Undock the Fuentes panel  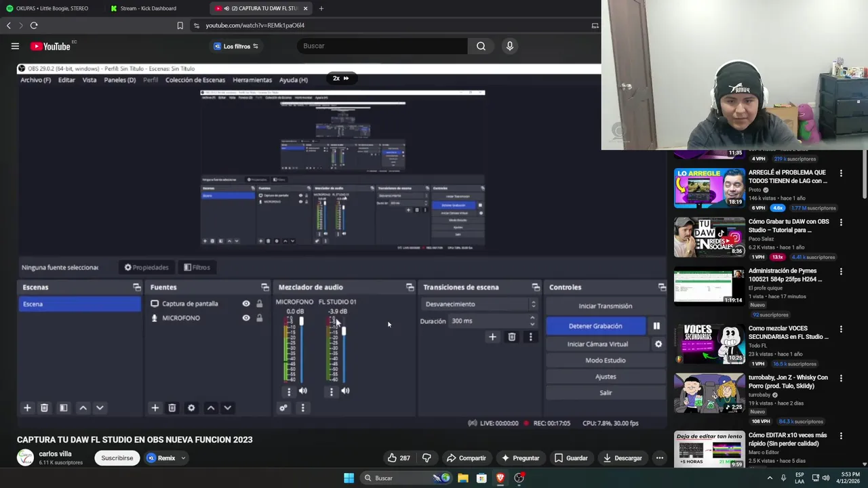[265, 287]
